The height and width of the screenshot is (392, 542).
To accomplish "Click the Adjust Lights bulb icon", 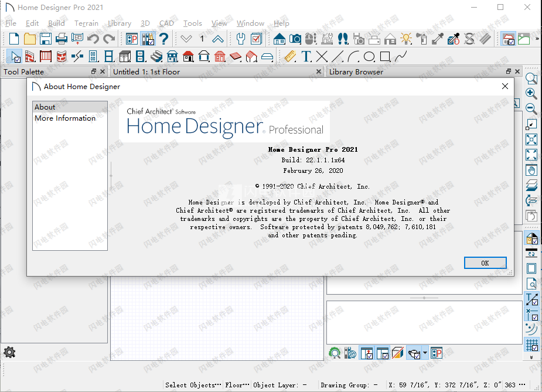I will pyautogui.click(x=406, y=39).
